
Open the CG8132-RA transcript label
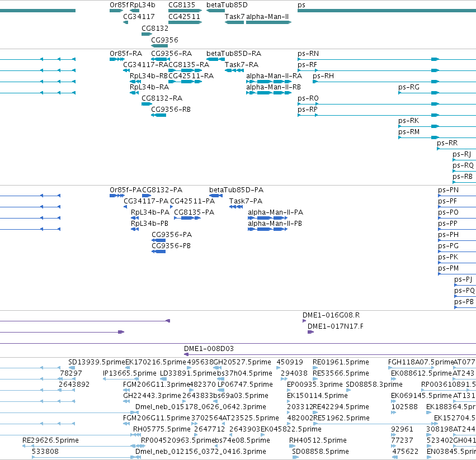(162, 98)
